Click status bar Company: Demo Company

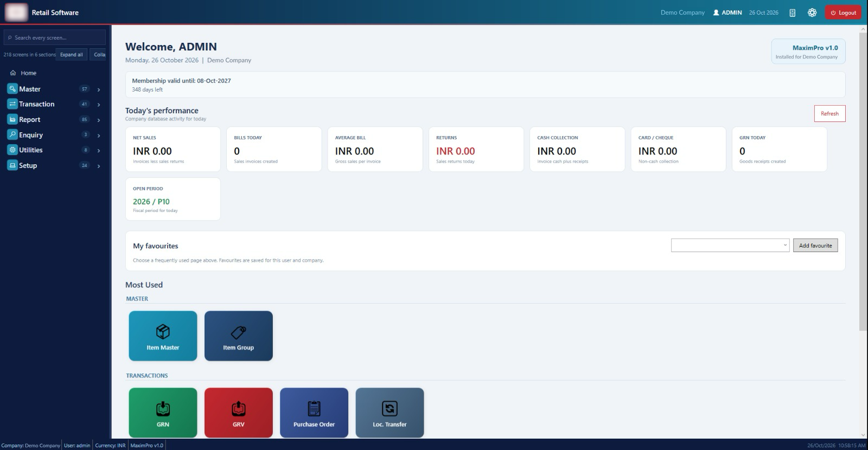[x=31, y=446]
